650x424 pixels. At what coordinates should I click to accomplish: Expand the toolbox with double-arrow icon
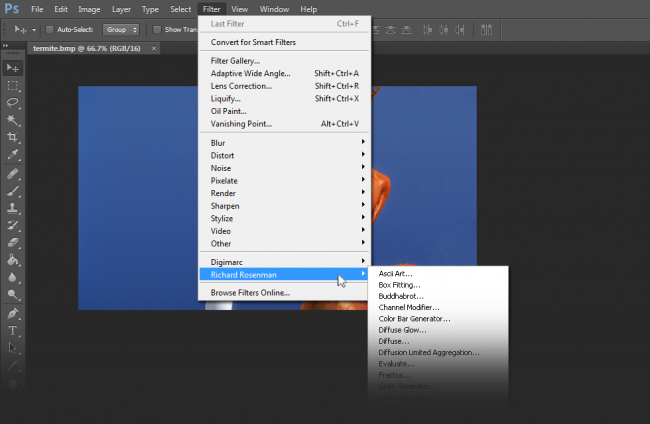click(x=5, y=46)
